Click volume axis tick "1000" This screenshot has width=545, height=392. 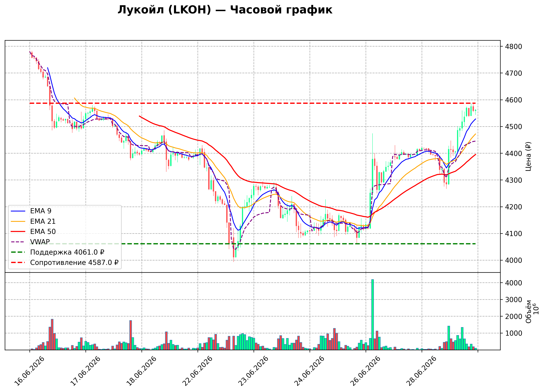point(514,333)
